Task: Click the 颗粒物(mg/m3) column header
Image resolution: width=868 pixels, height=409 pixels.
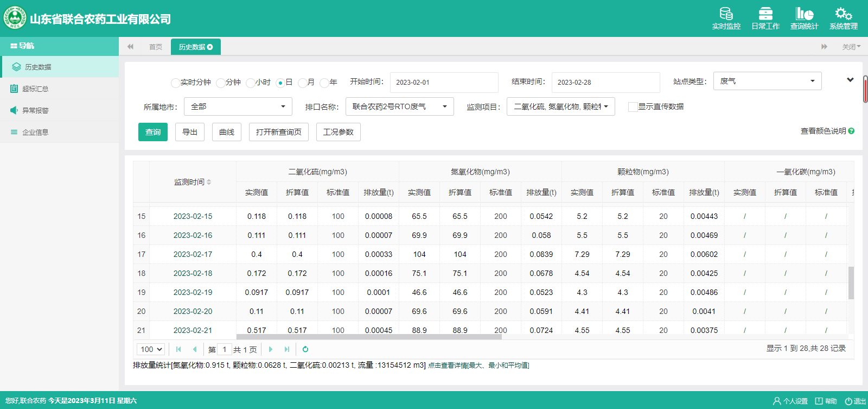Action: (x=643, y=172)
